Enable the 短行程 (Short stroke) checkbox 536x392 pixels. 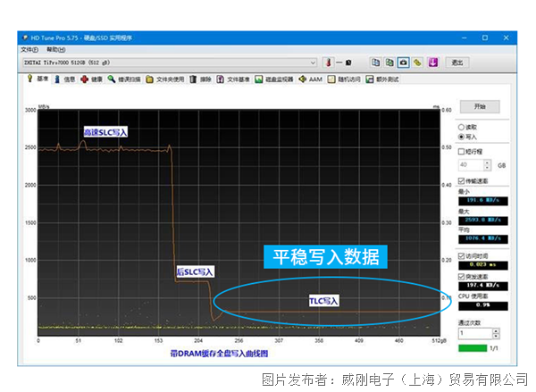(x=462, y=151)
